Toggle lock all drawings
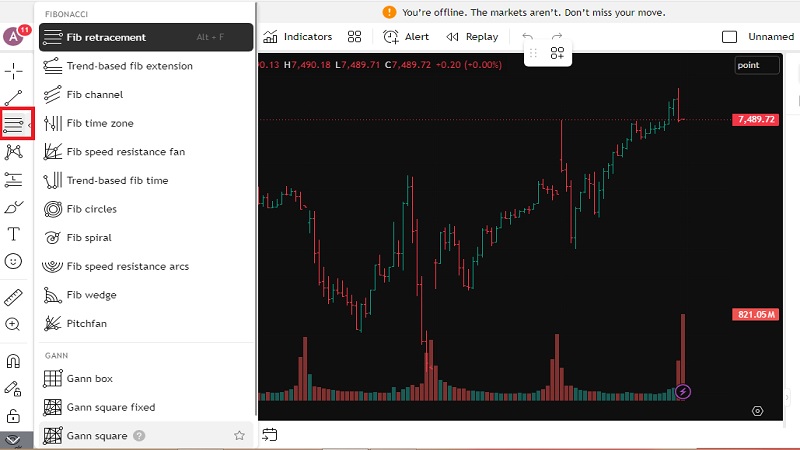This screenshot has height=450, width=800. pos(13,416)
